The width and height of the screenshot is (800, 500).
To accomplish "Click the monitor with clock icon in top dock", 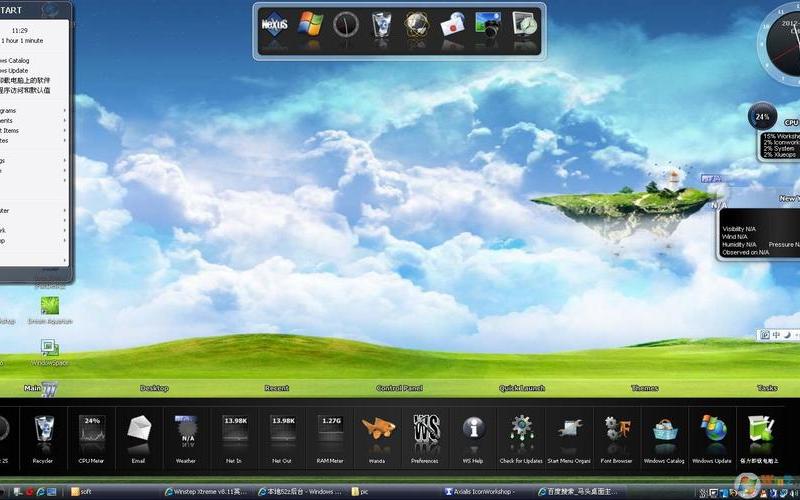I will (x=524, y=24).
